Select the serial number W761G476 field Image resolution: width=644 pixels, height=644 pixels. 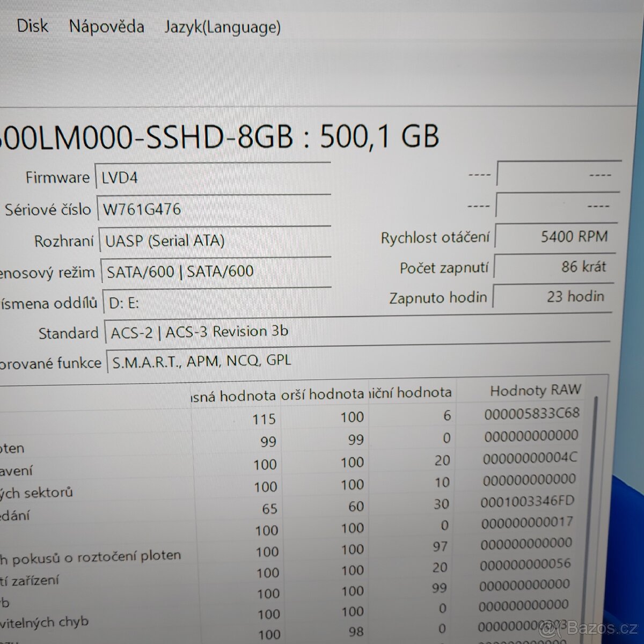[x=215, y=208]
